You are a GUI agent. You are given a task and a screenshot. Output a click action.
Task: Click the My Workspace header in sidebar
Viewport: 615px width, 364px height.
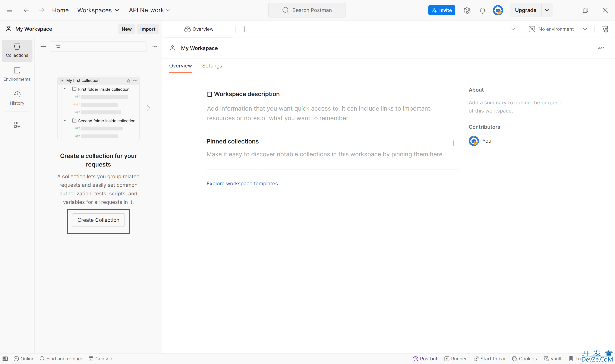coord(29,29)
